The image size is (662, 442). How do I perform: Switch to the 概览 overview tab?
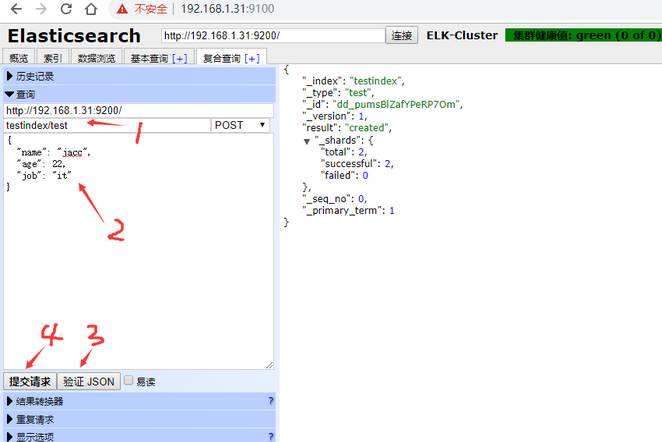coord(19,58)
